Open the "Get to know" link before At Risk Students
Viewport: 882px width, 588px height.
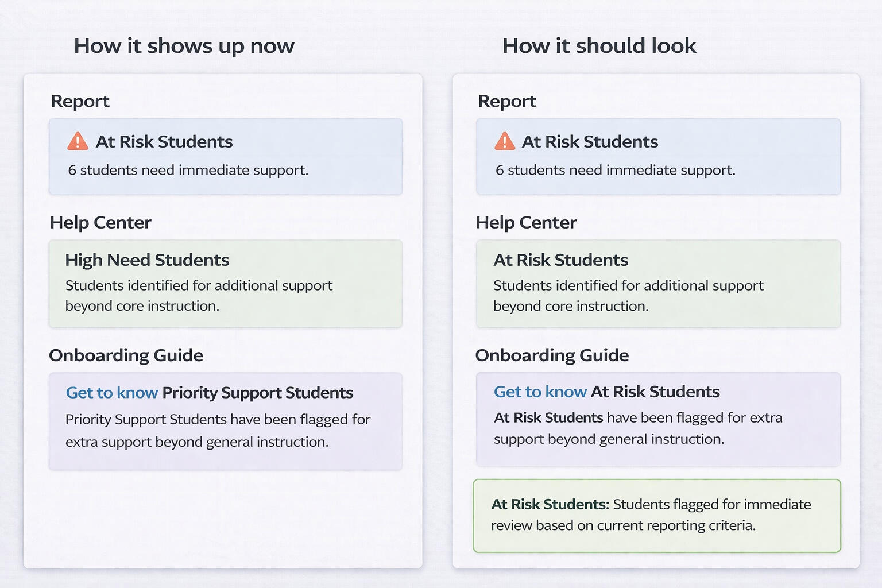540,392
